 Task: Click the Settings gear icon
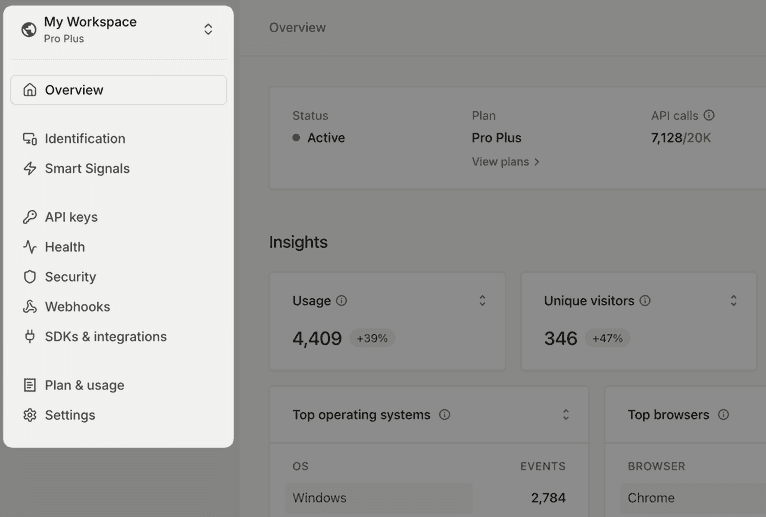tap(30, 415)
